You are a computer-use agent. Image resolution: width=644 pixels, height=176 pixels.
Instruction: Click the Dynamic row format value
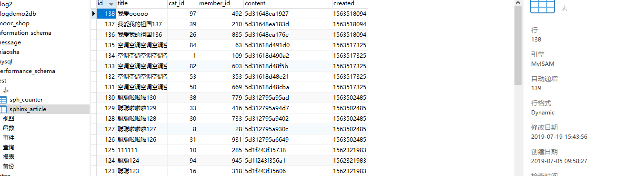[x=543, y=113]
